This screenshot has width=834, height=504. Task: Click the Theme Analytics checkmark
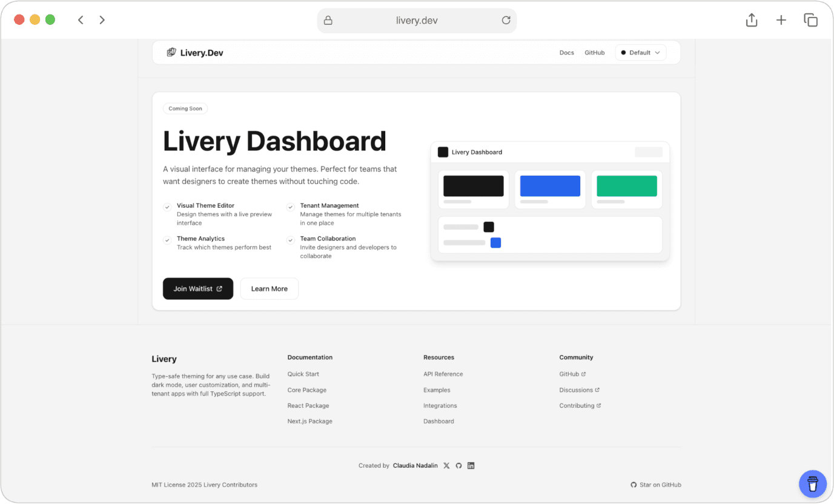(168, 239)
